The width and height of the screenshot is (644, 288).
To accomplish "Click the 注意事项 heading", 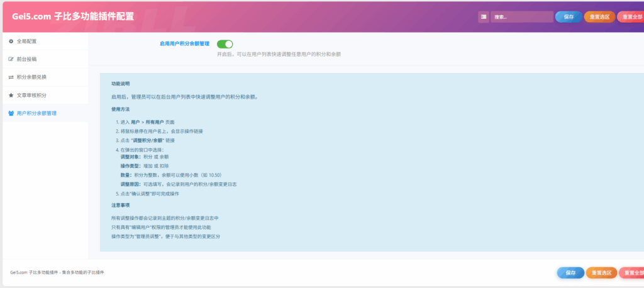I will pyautogui.click(x=120, y=205).
